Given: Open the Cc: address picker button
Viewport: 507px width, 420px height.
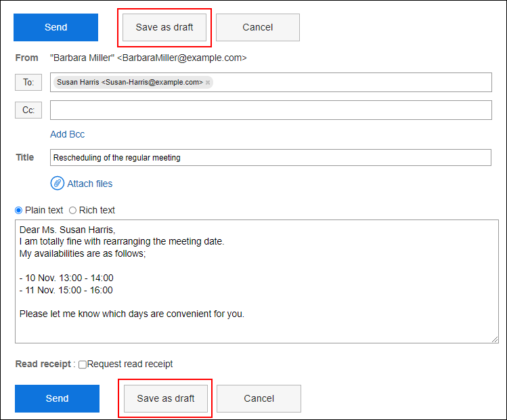Looking at the screenshot, I should coord(28,110).
